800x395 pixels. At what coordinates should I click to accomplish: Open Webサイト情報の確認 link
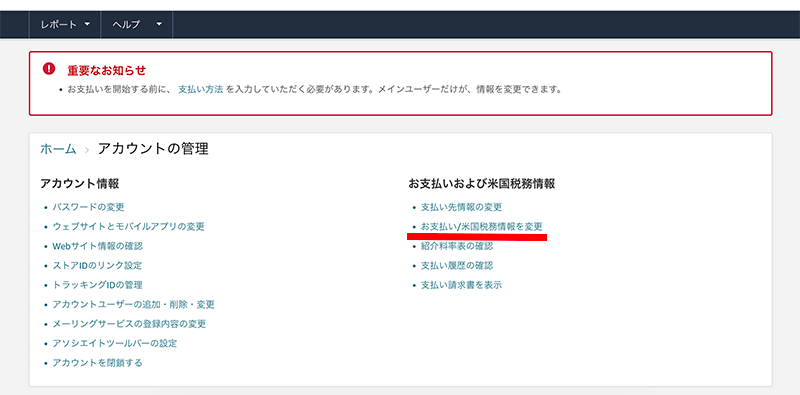[97, 246]
